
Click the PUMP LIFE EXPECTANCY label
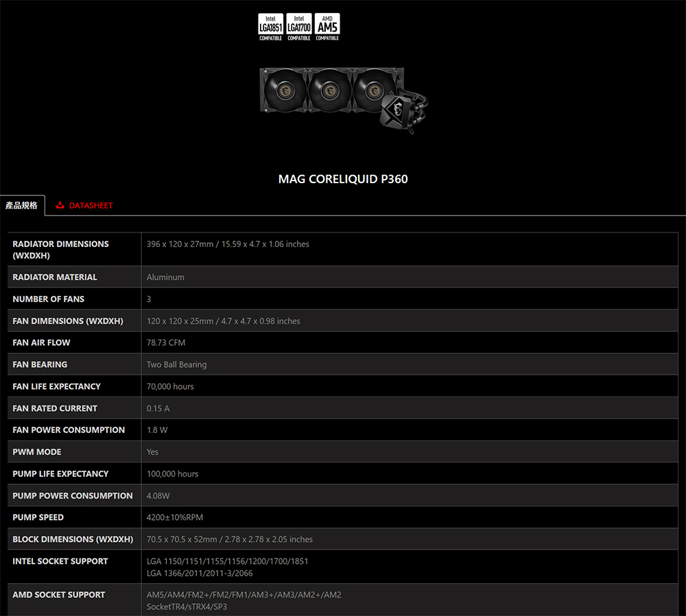point(60,474)
